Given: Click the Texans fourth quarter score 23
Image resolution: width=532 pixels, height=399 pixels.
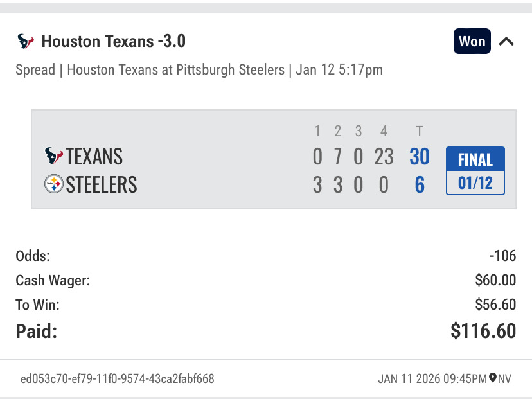Looking at the screenshot, I should pyautogui.click(x=384, y=157).
